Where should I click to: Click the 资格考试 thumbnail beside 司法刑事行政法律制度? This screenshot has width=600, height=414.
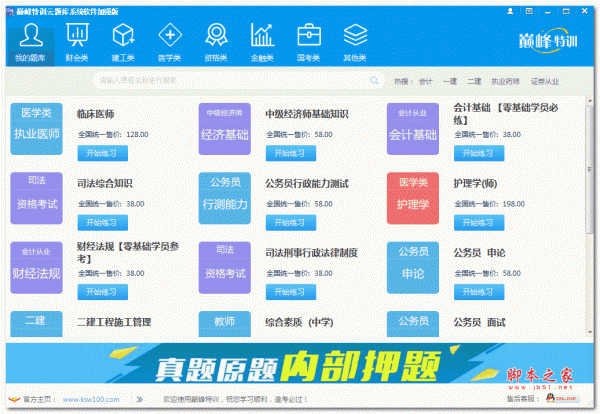pos(225,267)
